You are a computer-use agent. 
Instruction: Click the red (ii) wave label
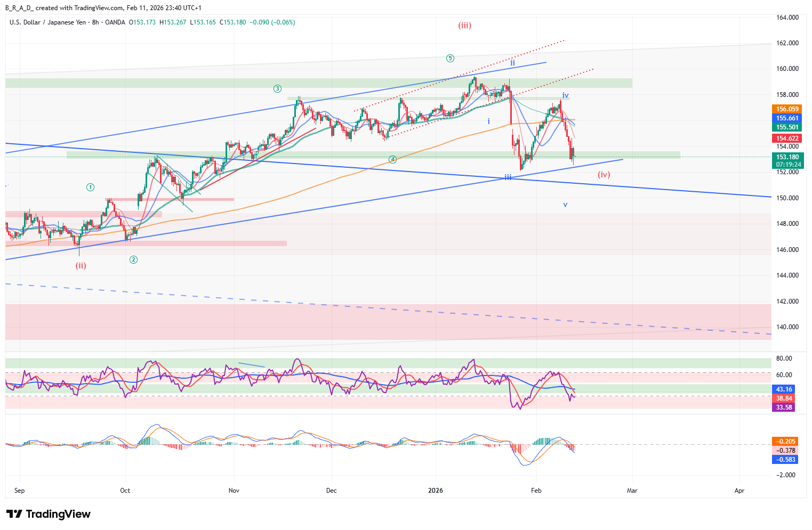[x=81, y=266]
